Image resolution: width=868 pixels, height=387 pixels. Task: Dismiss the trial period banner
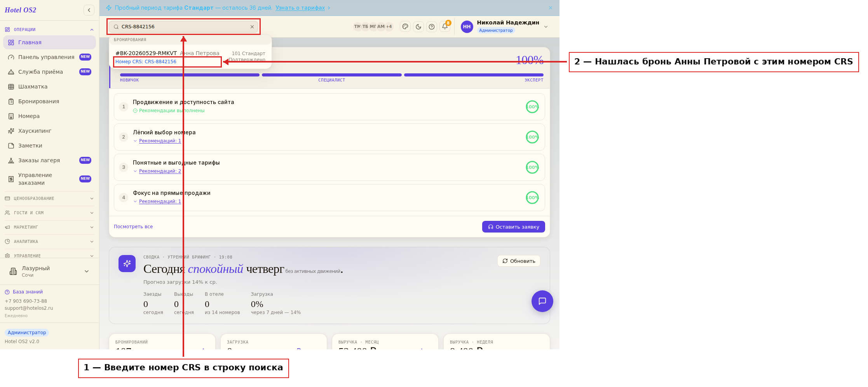(x=551, y=8)
